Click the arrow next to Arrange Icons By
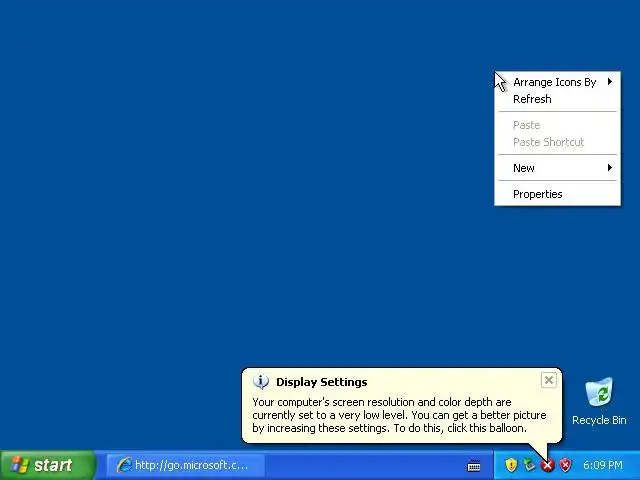Viewport: 640px width, 480px height. [x=610, y=82]
